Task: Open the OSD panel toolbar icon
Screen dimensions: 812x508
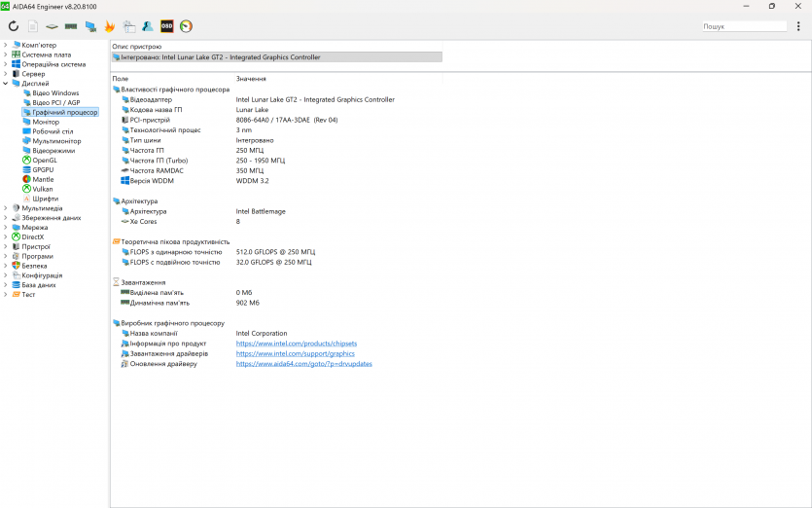Action: [166, 26]
